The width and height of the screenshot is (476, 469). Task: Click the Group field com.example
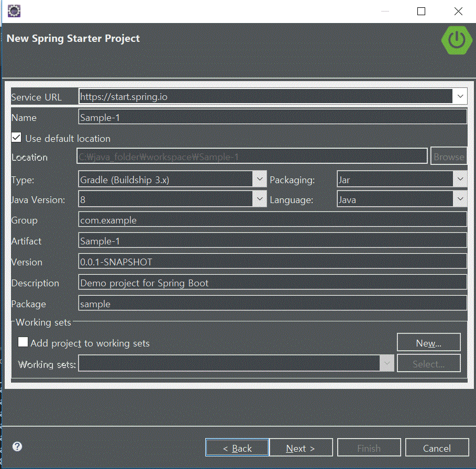[x=273, y=220]
